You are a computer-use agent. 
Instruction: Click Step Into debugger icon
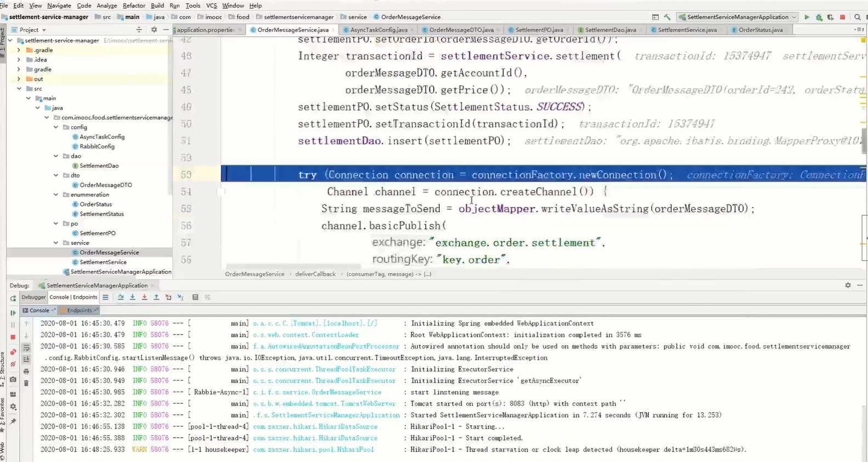click(133, 297)
